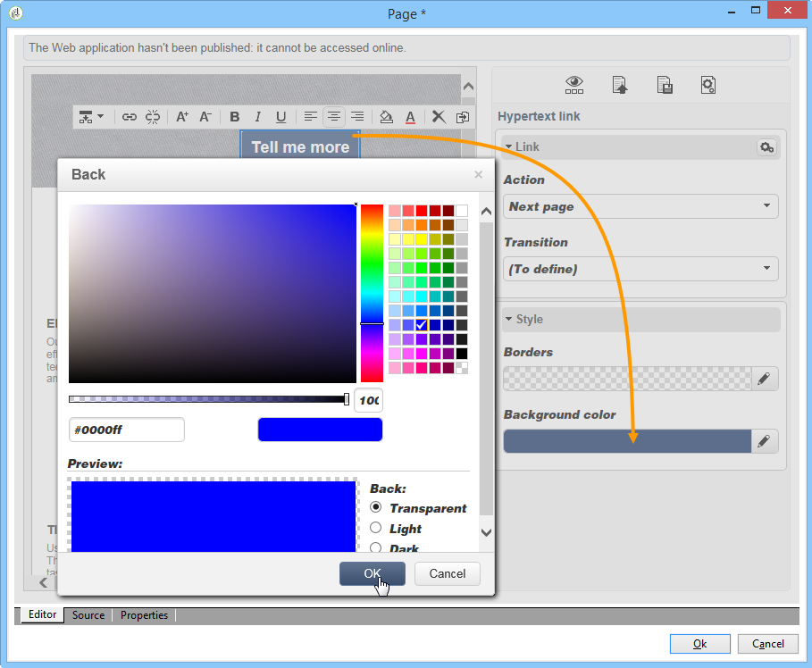Viewport: 812px width, 668px height.
Task: Edit Background color with pencil icon
Action: pyautogui.click(x=764, y=442)
